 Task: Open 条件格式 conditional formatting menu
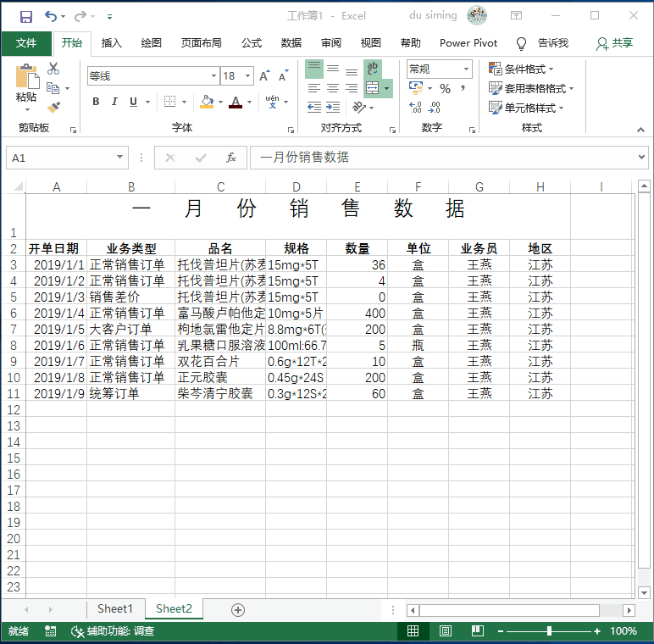(521, 69)
